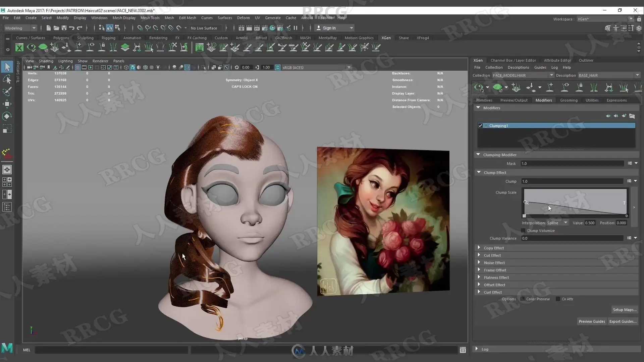The width and height of the screenshot is (644, 362).
Task: Click the Preview Guides button
Action: (x=592, y=321)
